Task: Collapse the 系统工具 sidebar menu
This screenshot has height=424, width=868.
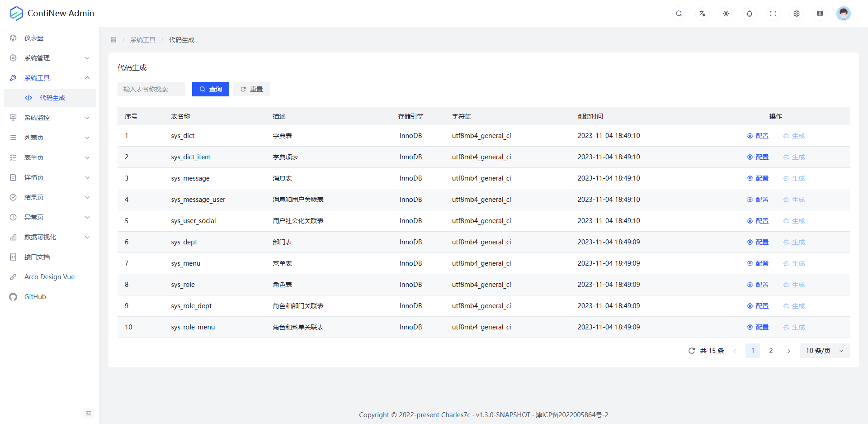Action: [x=50, y=78]
